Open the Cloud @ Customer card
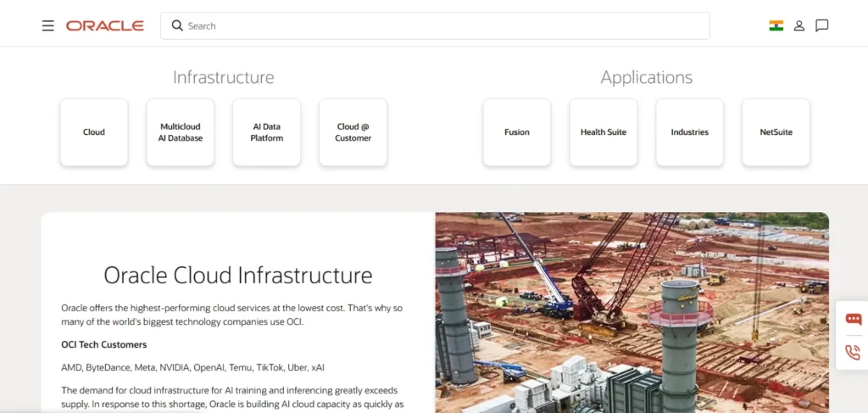 click(x=353, y=132)
